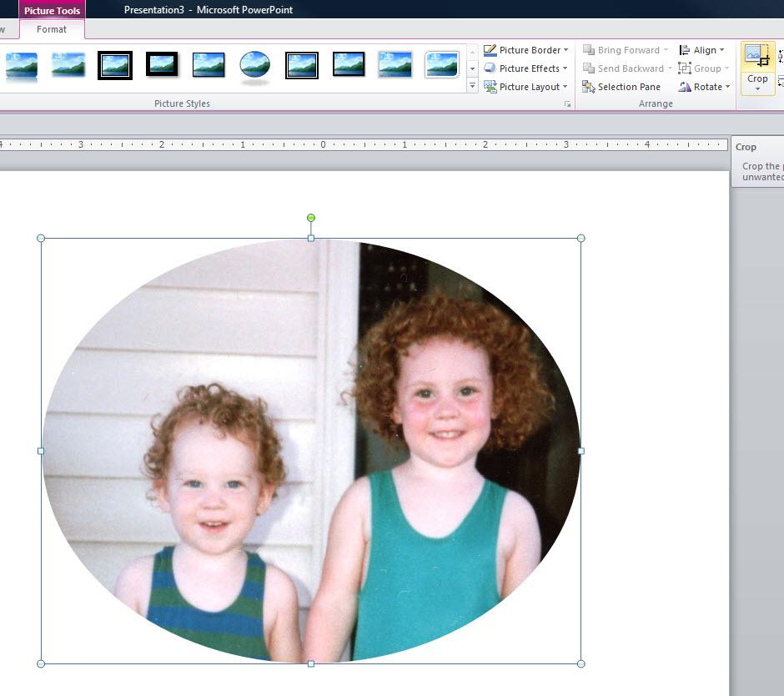Open the Picture Effects menu
The width and height of the screenshot is (784, 696).
[526, 68]
